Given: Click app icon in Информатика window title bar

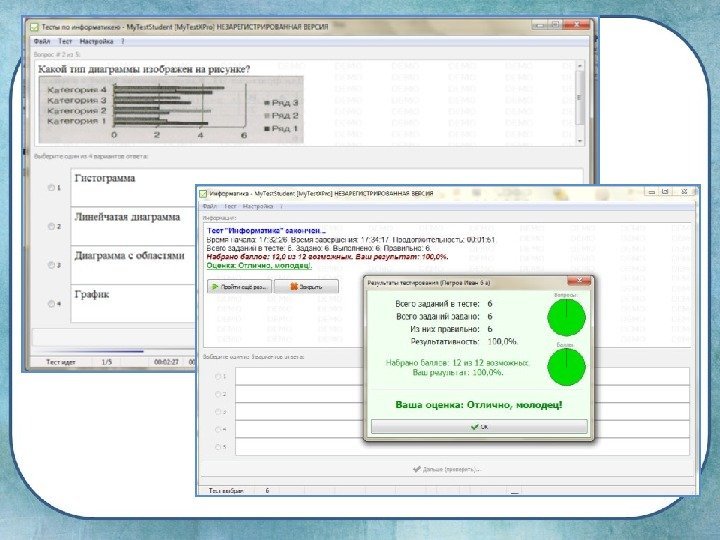Looking at the screenshot, I should (x=203, y=194).
